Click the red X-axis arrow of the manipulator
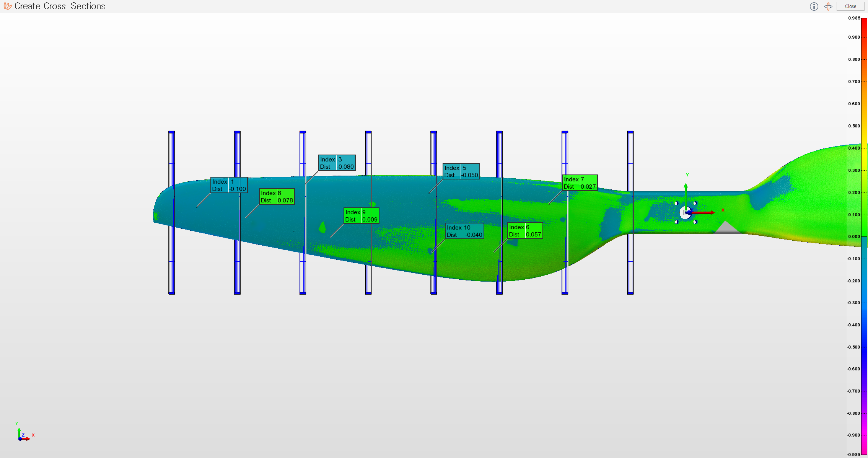This screenshot has width=868, height=458. click(704, 212)
